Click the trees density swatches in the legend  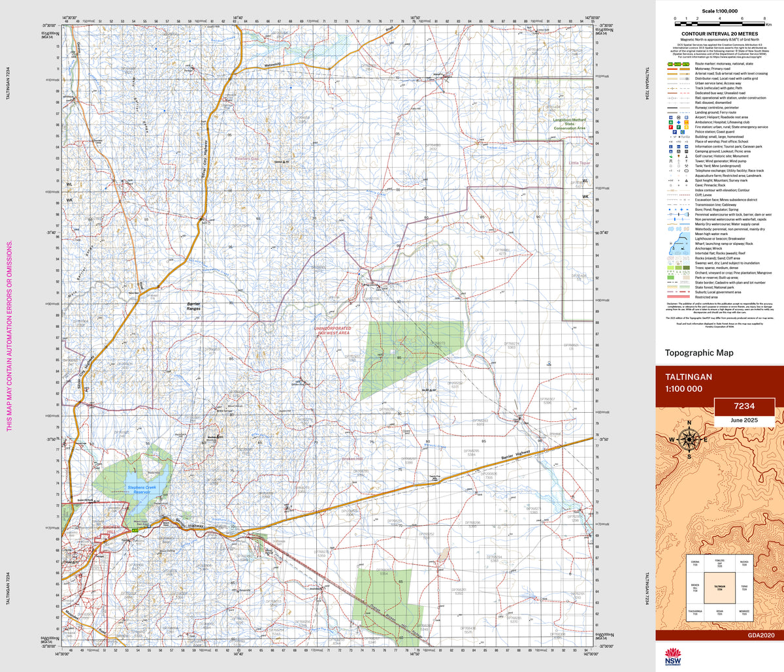679,268
